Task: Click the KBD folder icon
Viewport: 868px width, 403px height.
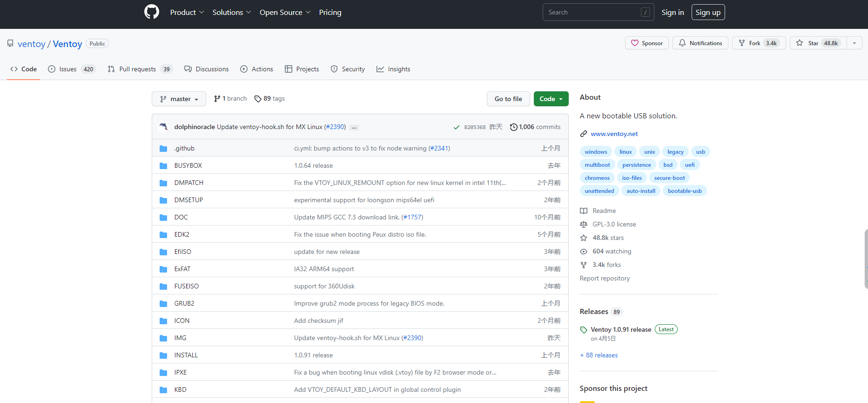Action: [163, 390]
